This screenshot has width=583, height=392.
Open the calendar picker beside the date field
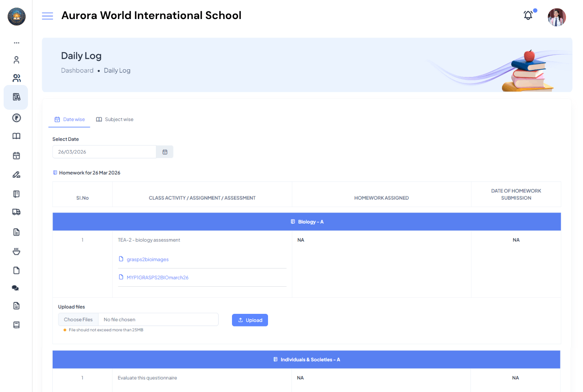pyautogui.click(x=164, y=151)
